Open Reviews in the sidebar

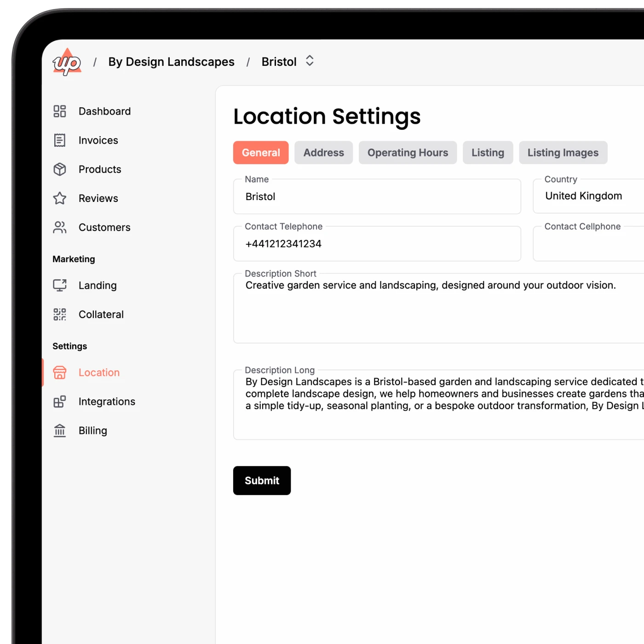pyautogui.click(x=98, y=198)
